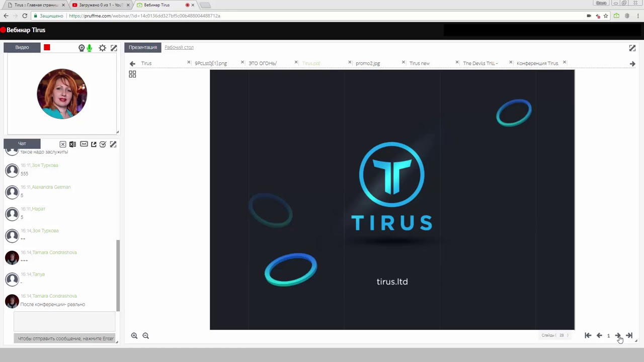This screenshot has width=644, height=362.
Task: Expand the chat panel to fullscreen
Action: coord(113,144)
